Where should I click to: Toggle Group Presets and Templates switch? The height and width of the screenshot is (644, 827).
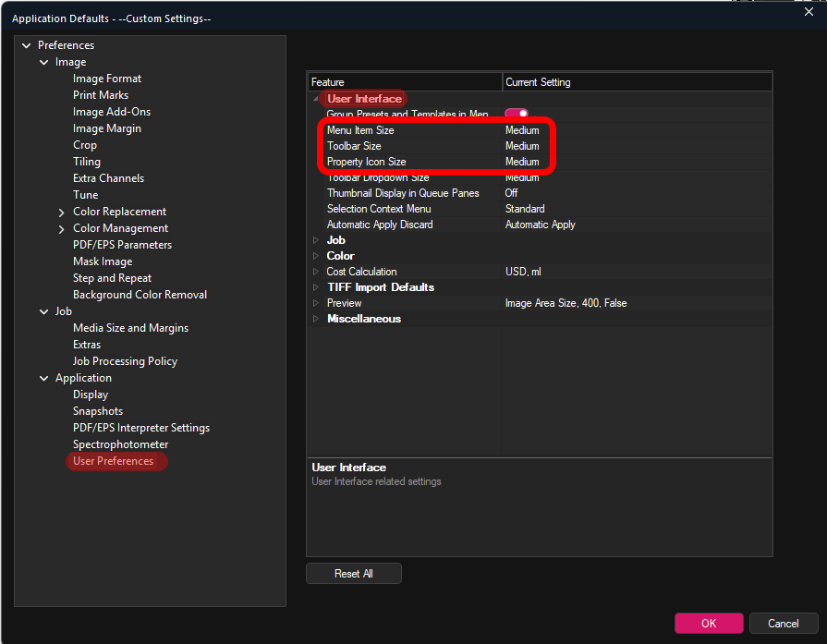(517, 114)
